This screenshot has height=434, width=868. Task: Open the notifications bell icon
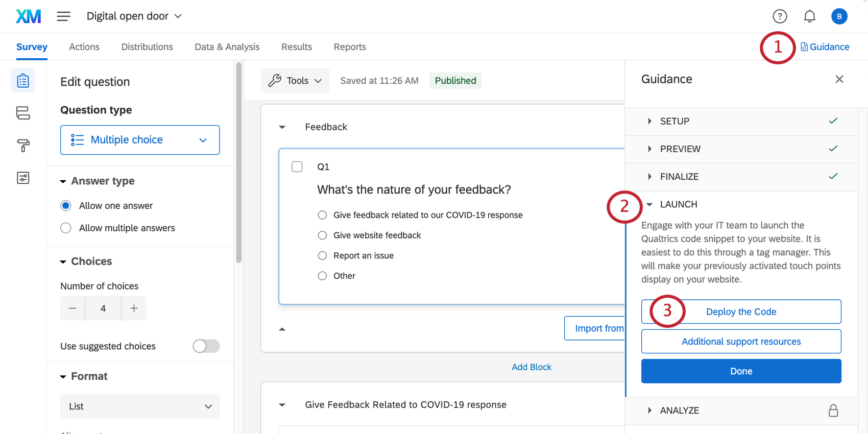tap(809, 16)
